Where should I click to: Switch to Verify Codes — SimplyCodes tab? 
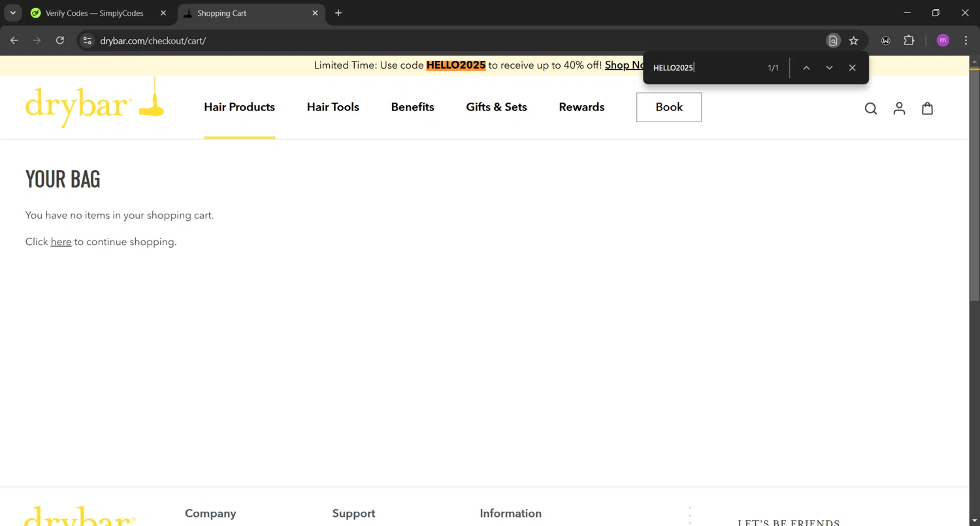click(94, 13)
